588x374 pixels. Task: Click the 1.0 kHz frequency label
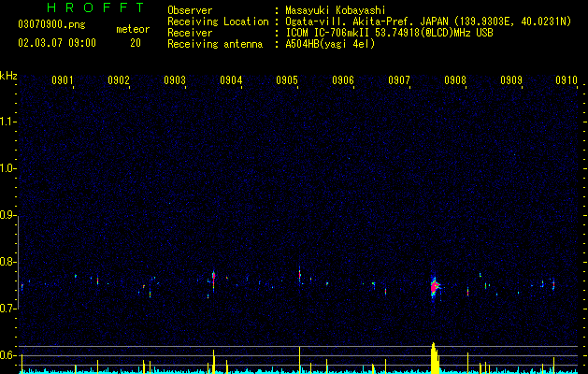click(8, 168)
